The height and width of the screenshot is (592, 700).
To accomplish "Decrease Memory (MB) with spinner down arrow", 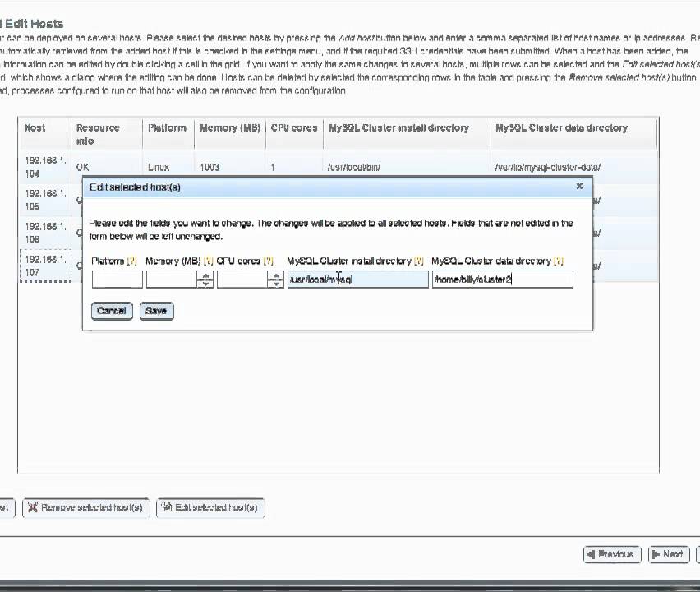I will (x=205, y=284).
